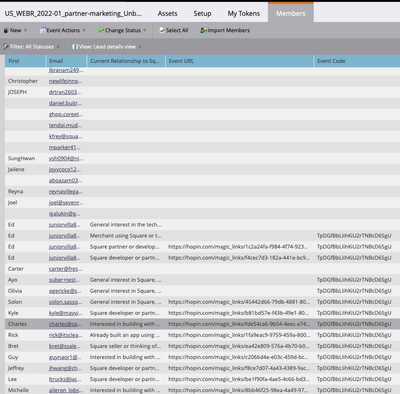Image resolution: width=400 pixels, height=394 pixels.
Task: Open Filter: All Statuses dropdown
Action: (x=32, y=47)
